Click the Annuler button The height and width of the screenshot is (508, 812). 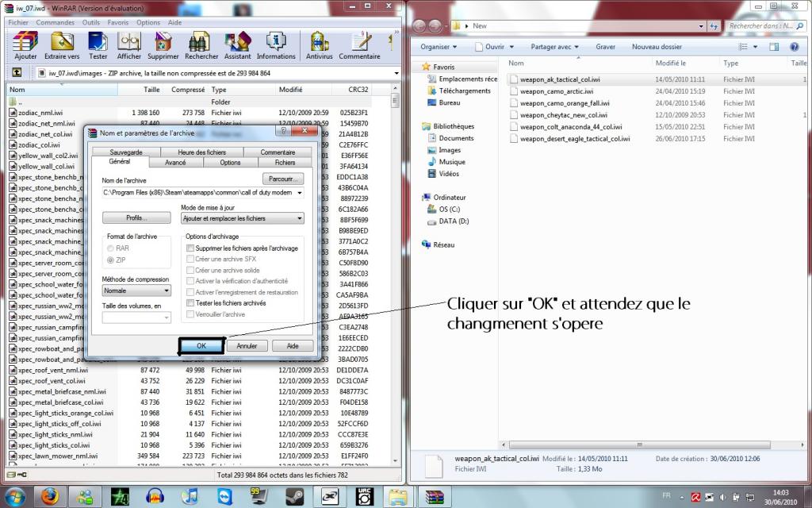[247, 346]
